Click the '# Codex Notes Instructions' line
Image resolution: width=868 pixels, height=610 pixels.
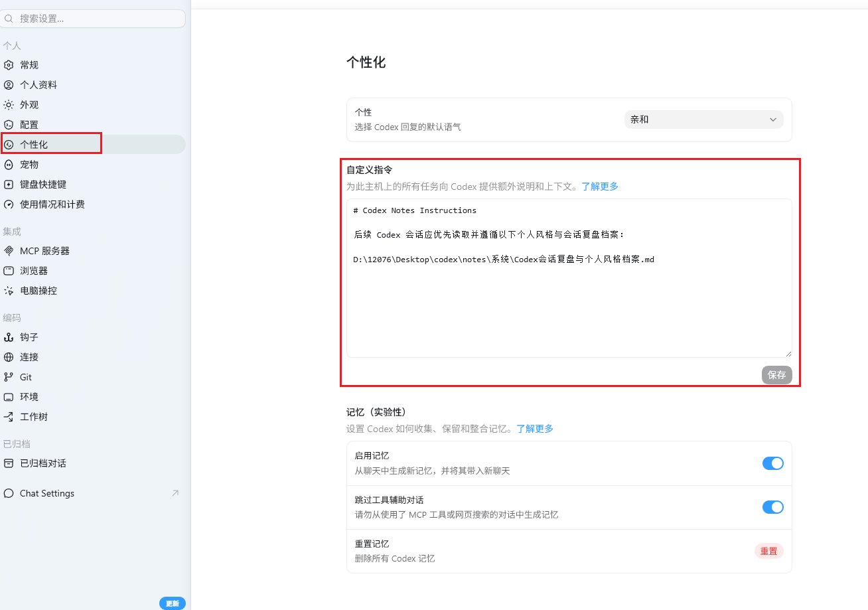pyautogui.click(x=415, y=210)
